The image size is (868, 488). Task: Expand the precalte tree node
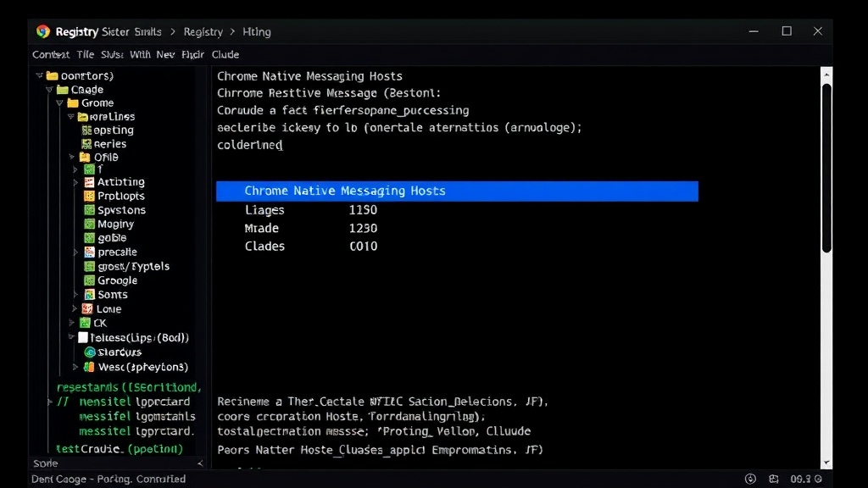pos(75,252)
